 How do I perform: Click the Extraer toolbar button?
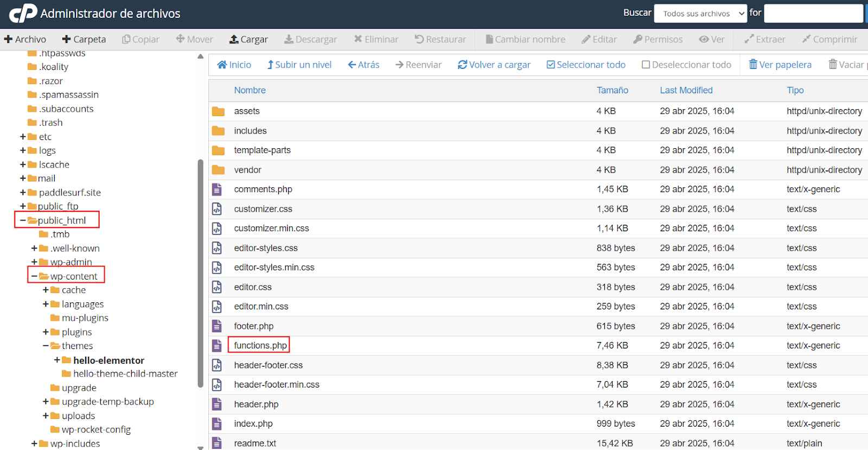[x=764, y=39]
